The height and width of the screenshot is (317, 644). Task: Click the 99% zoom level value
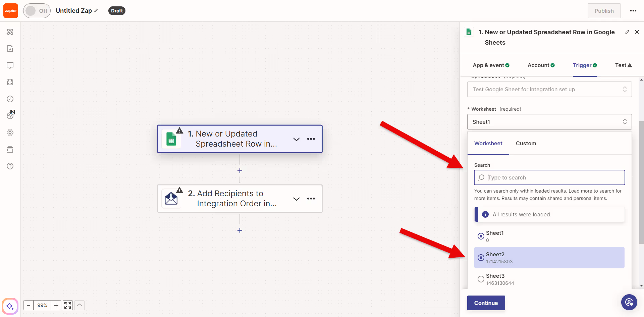(42, 305)
